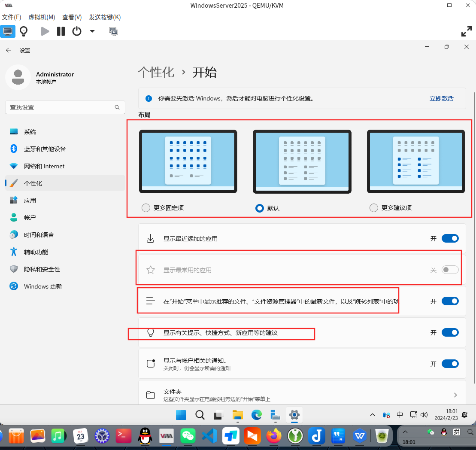The width and height of the screenshot is (476, 450).
Task: Open the 发送按键(K) menu
Action: (105, 17)
